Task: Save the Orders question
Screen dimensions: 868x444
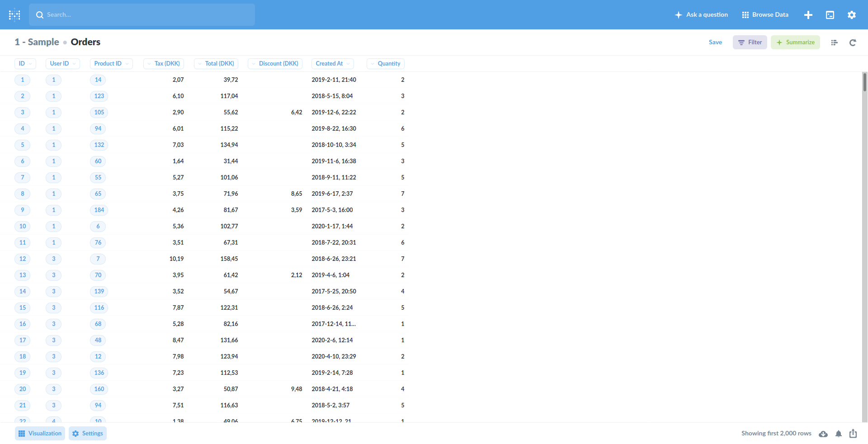Action: click(x=716, y=42)
